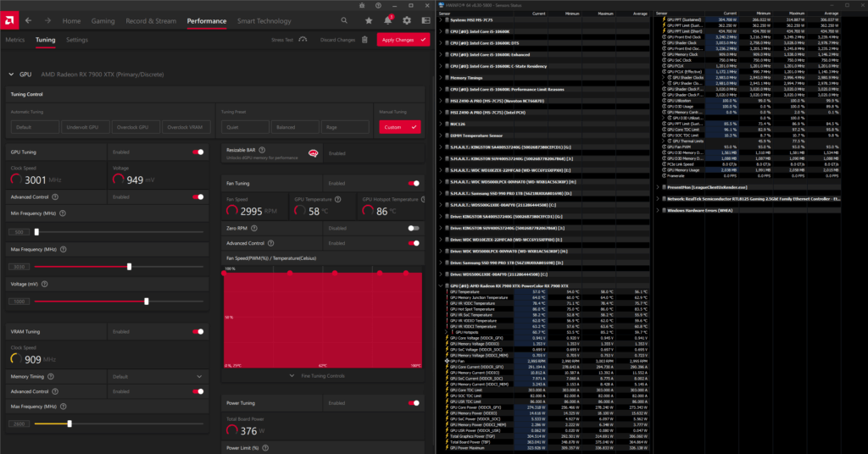868x454 pixels.
Task: Click the Apply Changes button
Action: pyautogui.click(x=403, y=40)
